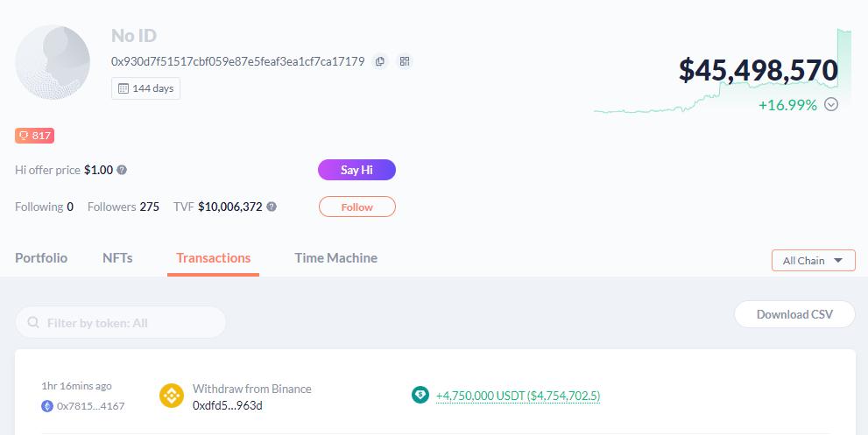Image resolution: width=868 pixels, height=435 pixels.
Task: Click the 144 days account age badge
Action: coord(145,88)
